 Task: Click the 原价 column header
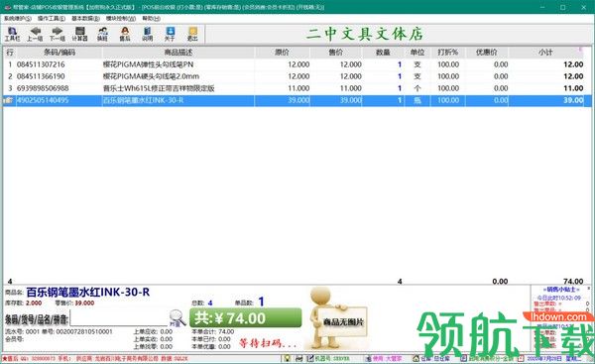pyautogui.click(x=282, y=53)
